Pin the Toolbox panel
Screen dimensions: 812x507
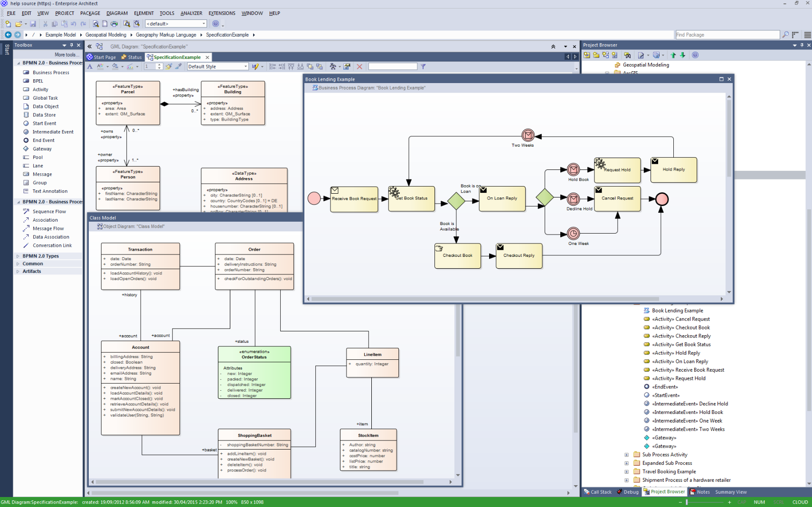click(x=72, y=45)
